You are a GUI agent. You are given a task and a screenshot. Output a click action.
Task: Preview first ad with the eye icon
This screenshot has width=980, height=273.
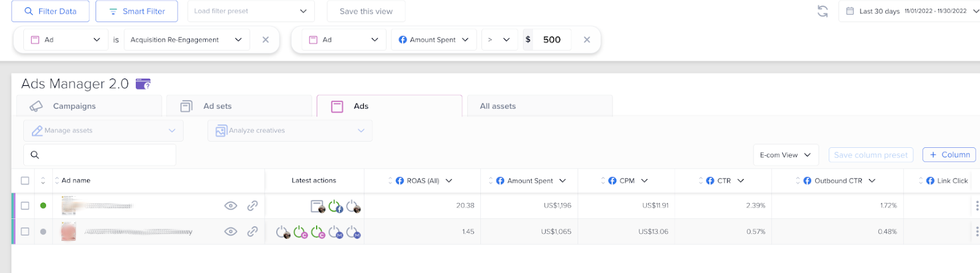tap(231, 206)
